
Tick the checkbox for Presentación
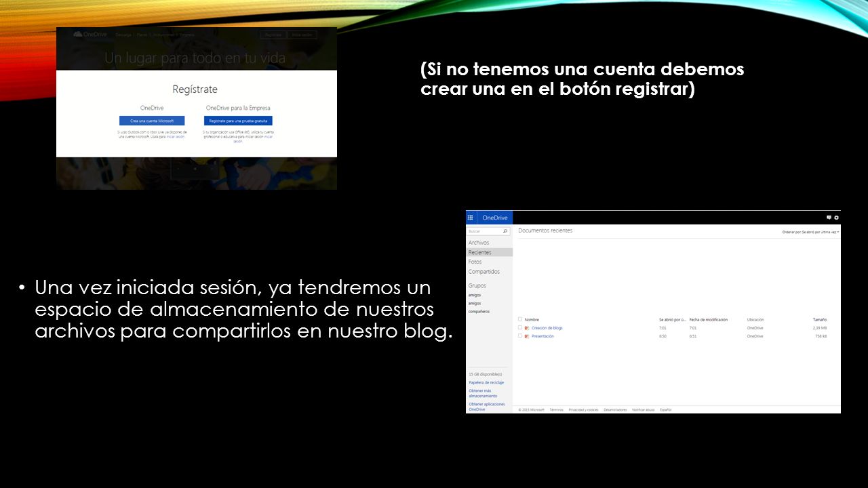pos(520,335)
